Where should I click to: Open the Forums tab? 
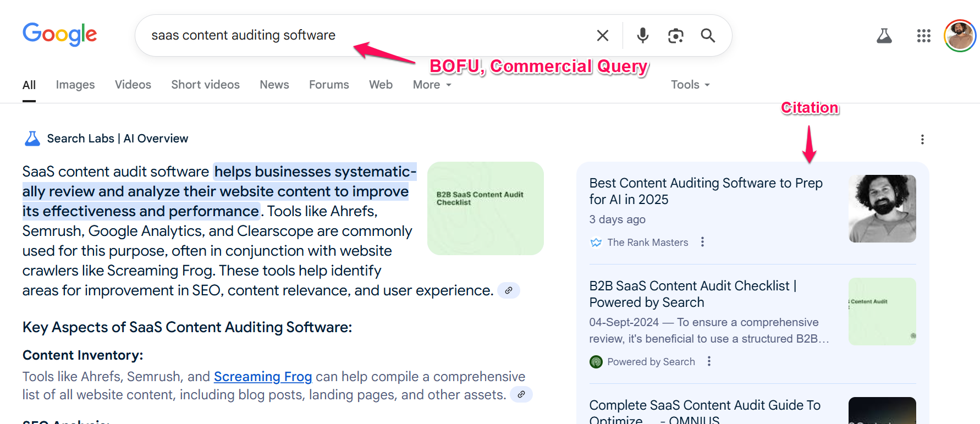click(x=329, y=85)
